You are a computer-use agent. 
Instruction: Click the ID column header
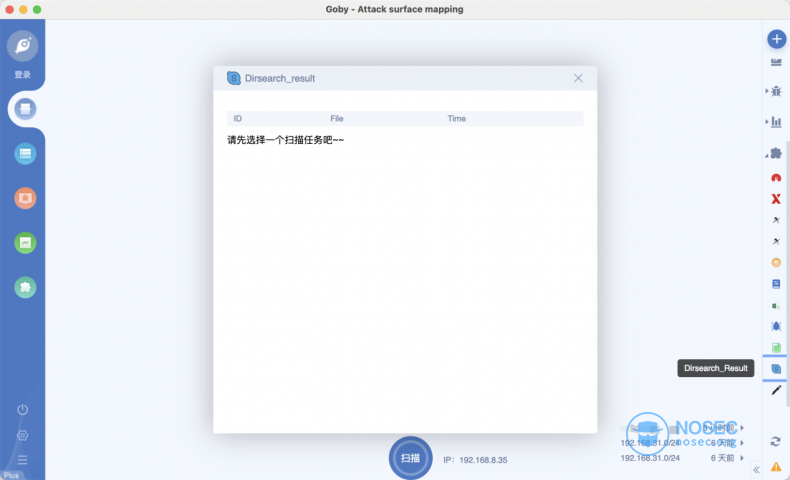(238, 118)
